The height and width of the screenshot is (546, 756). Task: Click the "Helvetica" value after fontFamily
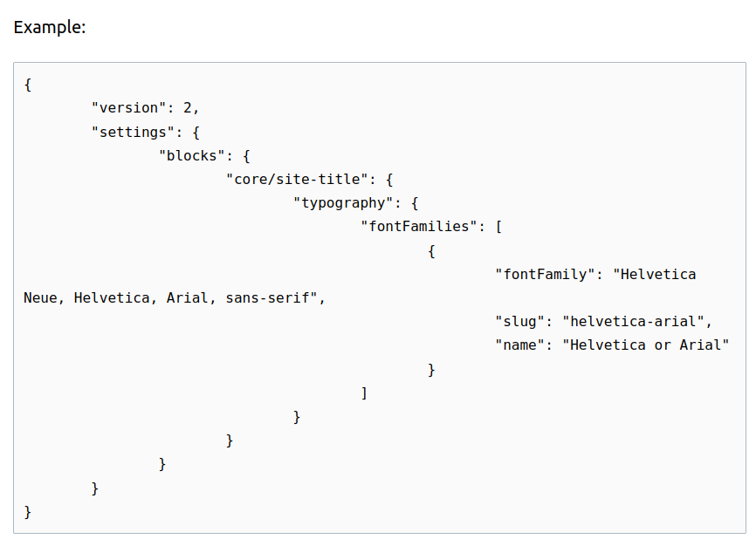654,274
